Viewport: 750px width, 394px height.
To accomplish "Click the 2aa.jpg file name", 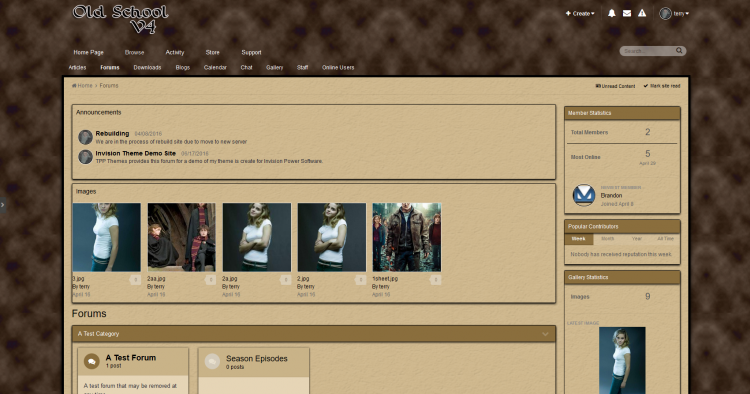I will [x=156, y=278].
